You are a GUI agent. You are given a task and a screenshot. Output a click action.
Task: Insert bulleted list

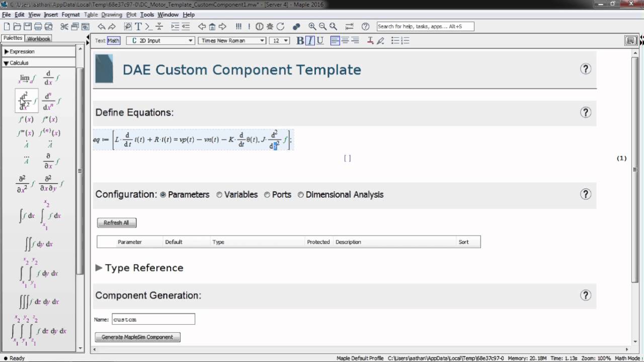pyautogui.click(x=395, y=41)
